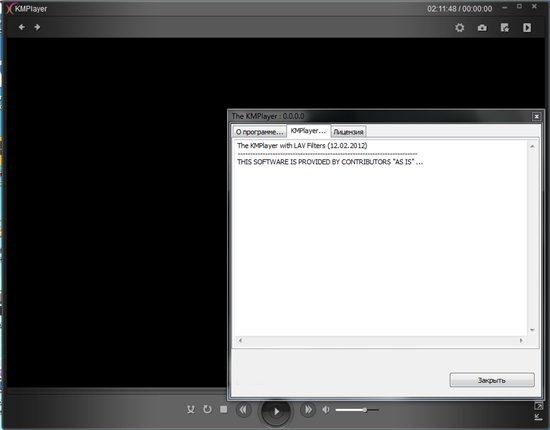Jump to the next track
This screenshot has height=430, width=550.
click(308, 409)
